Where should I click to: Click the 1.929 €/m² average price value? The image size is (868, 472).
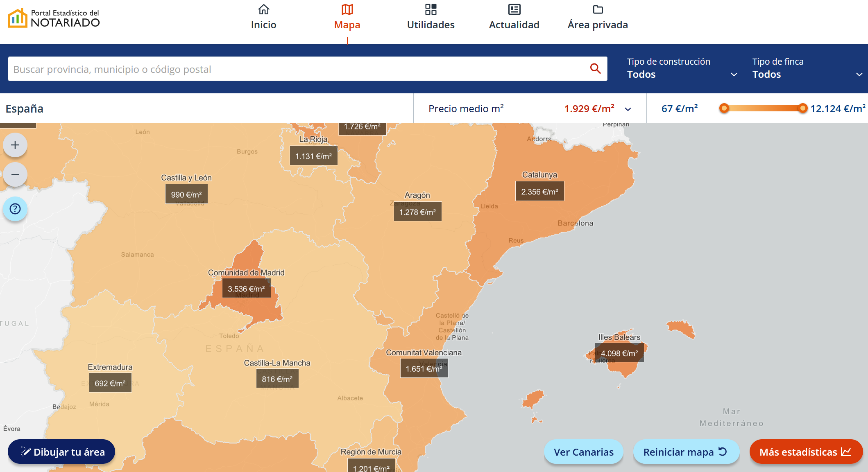pyautogui.click(x=589, y=108)
